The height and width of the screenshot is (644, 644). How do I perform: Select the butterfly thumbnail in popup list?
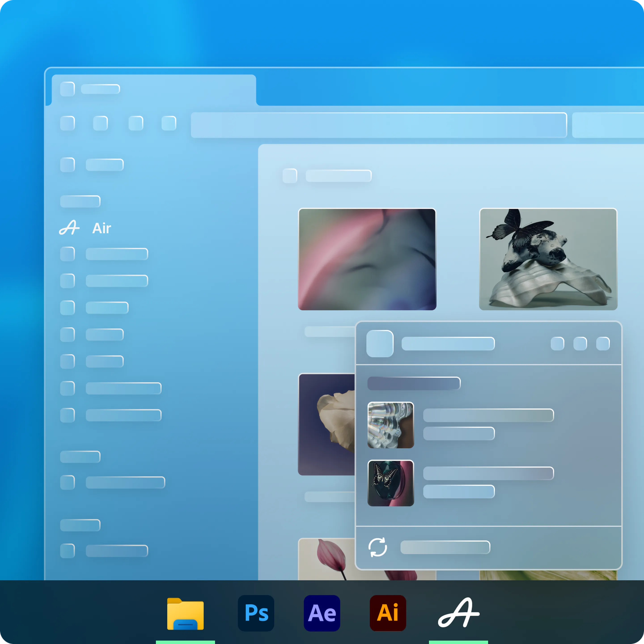click(x=390, y=483)
